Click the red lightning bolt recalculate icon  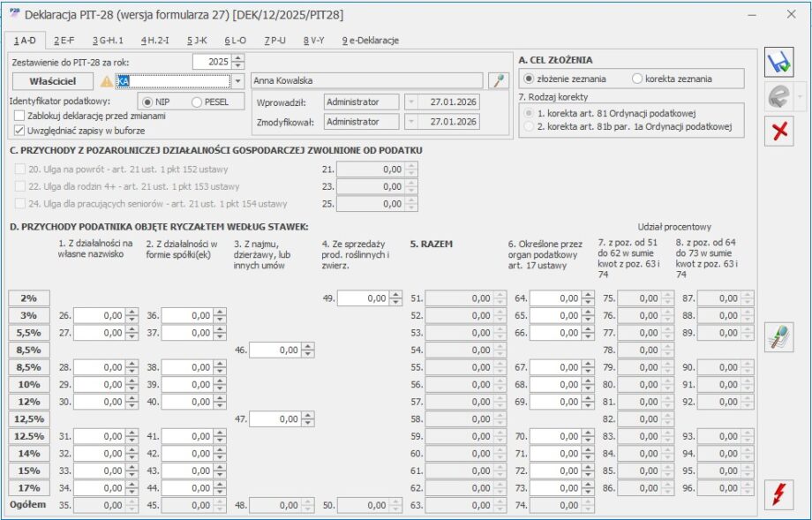coord(778,494)
